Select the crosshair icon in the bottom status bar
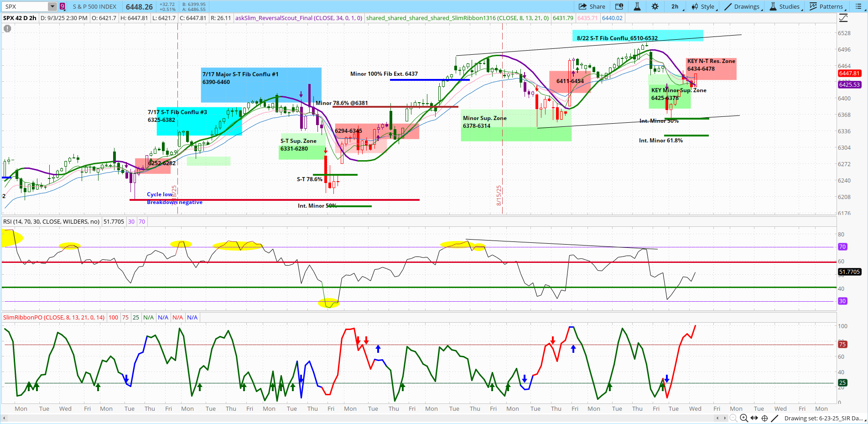 click(x=764, y=418)
